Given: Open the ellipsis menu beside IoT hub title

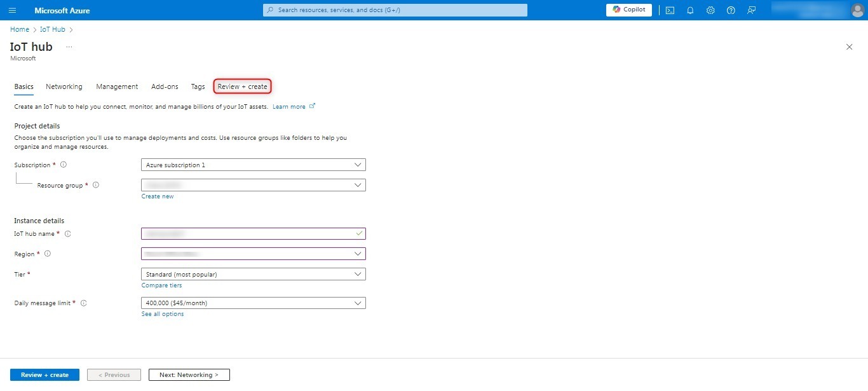Looking at the screenshot, I should [69, 47].
